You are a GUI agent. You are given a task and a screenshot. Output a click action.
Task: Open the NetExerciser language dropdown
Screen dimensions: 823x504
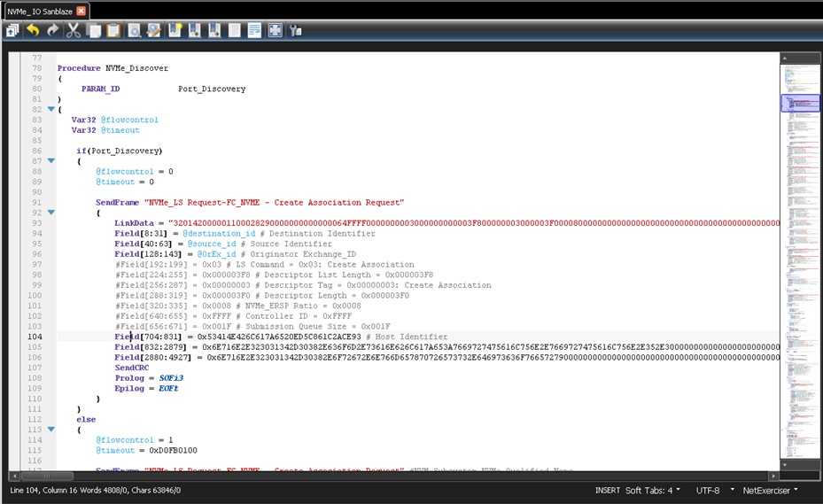[x=770, y=491]
